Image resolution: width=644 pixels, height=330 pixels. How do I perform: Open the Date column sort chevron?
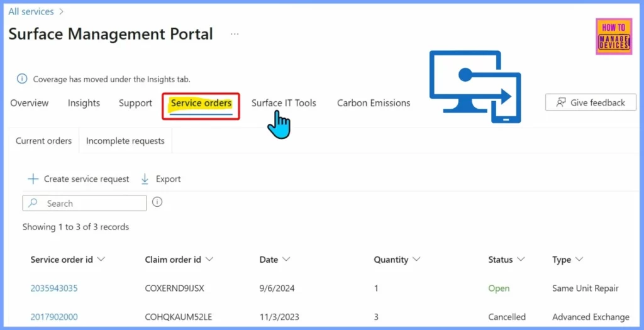pos(286,260)
